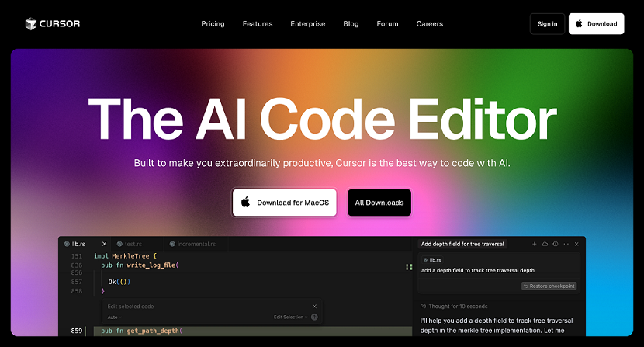644x347 pixels.
Task: Close the Edit selected code popup
Action: pos(314,307)
